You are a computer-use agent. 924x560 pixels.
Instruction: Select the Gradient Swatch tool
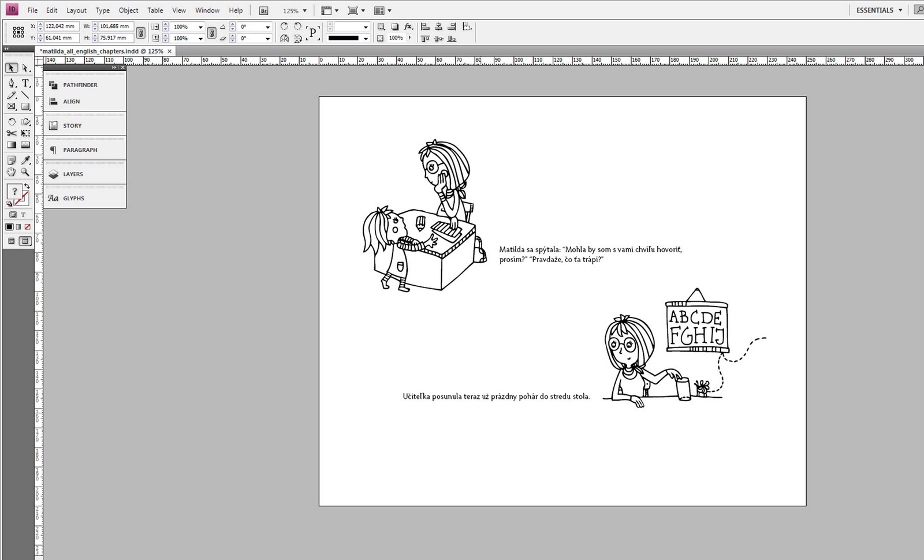11,145
